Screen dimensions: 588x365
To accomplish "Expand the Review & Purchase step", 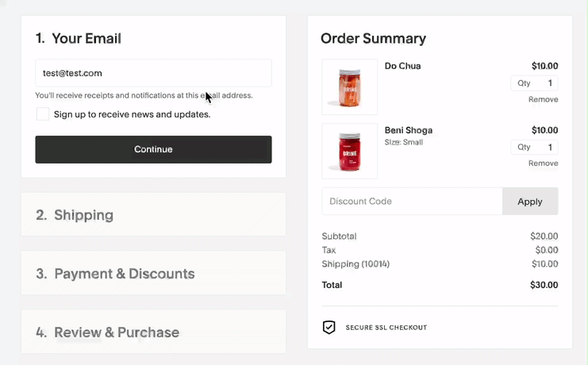I will pyautogui.click(x=153, y=332).
